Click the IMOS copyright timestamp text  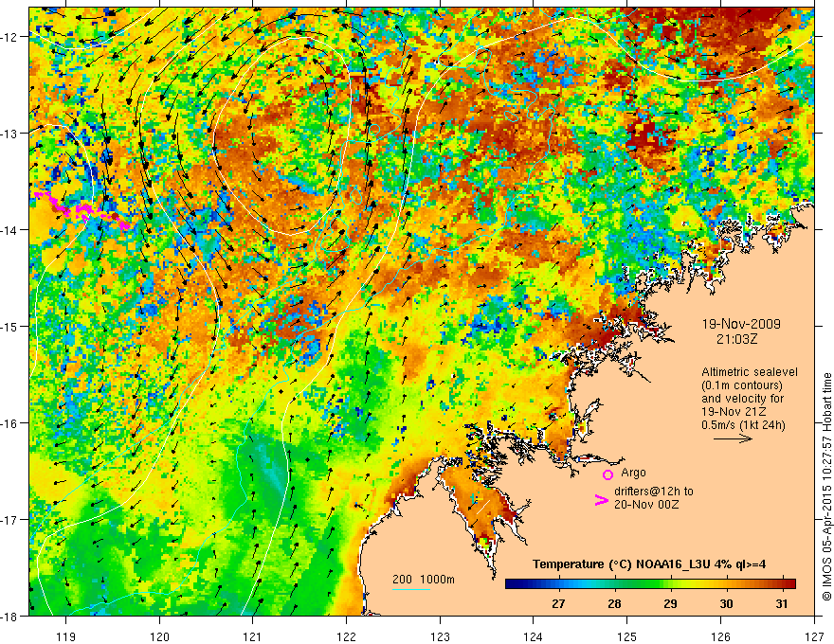pyautogui.click(x=826, y=486)
